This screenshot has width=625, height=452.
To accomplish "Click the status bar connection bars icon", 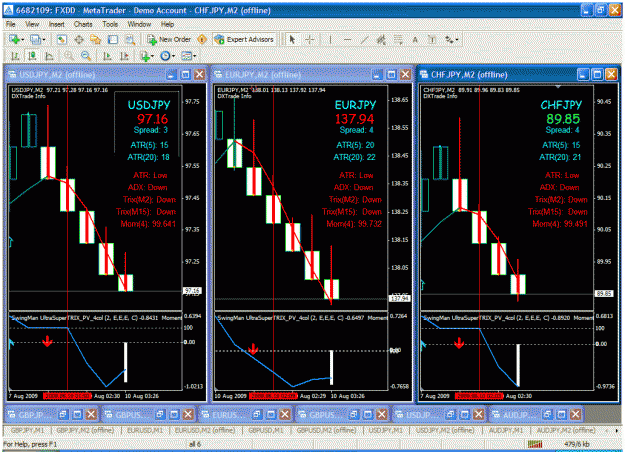I will tap(535, 444).
